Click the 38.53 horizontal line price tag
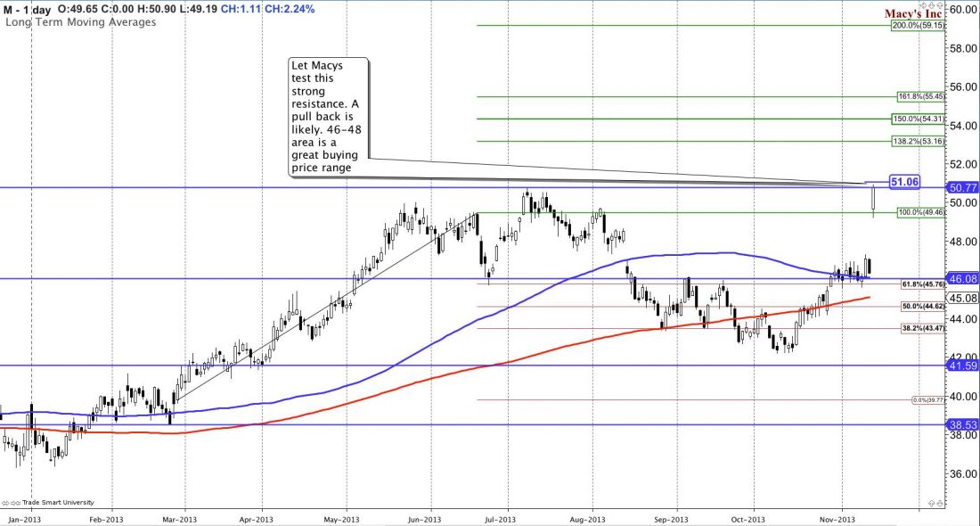Image resolution: width=980 pixels, height=526 pixels. (961, 425)
